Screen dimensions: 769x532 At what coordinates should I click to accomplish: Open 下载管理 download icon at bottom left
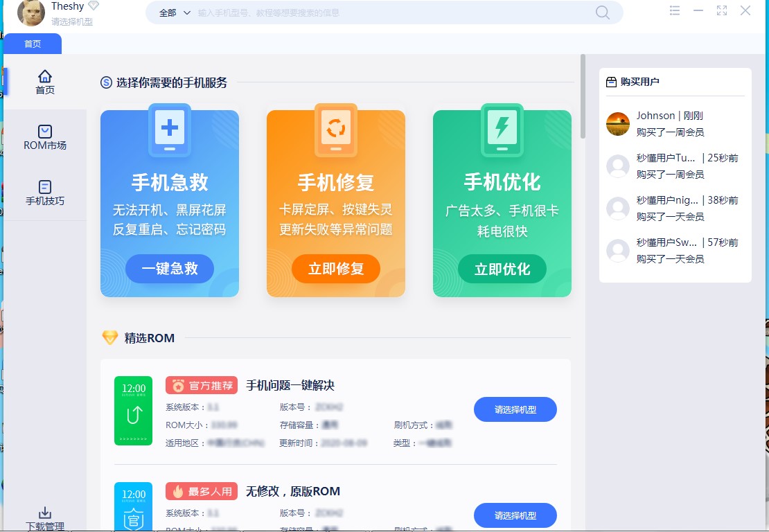(x=44, y=513)
